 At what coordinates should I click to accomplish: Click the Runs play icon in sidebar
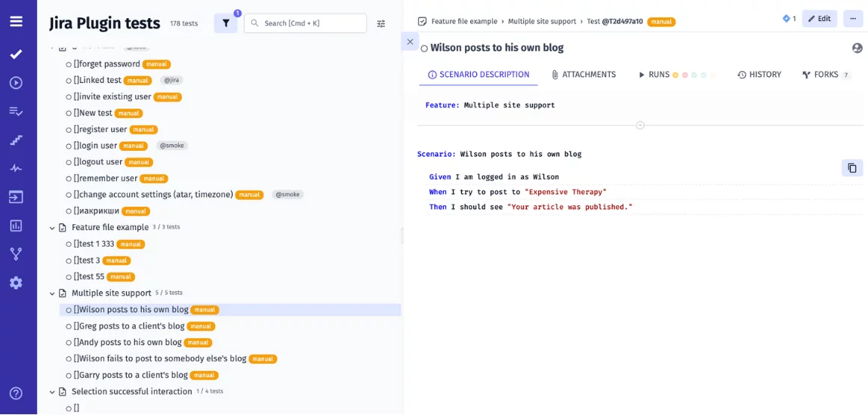point(16,83)
